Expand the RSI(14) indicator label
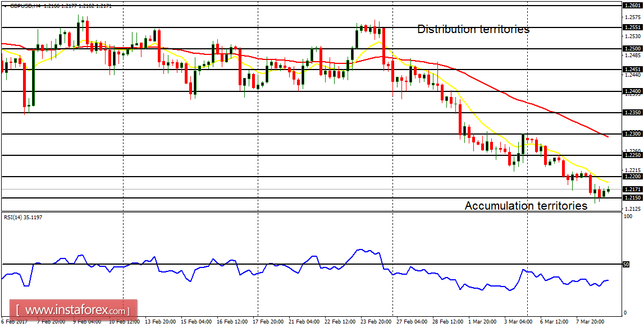Viewport: 644px width, 328px height. click(x=21, y=218)
